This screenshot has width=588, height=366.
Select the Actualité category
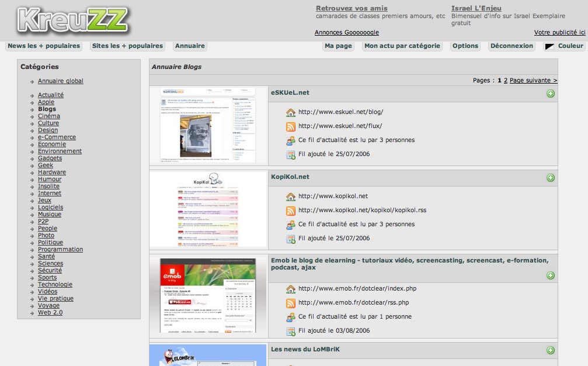(x=51, y=95)
